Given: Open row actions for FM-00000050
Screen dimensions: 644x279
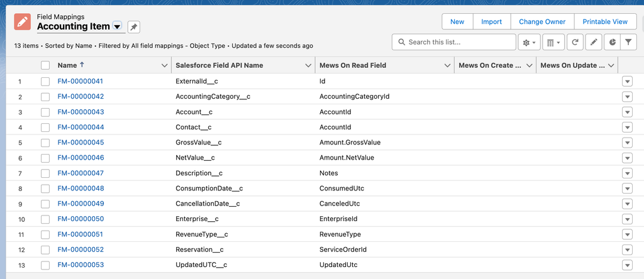Looking at the screenshot, I should click(x=627, y=219).
